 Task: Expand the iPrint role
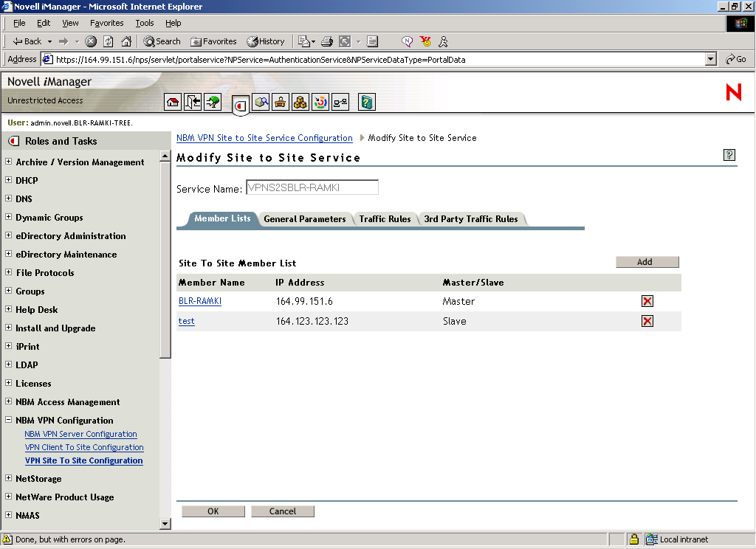[x=8, y=346]
